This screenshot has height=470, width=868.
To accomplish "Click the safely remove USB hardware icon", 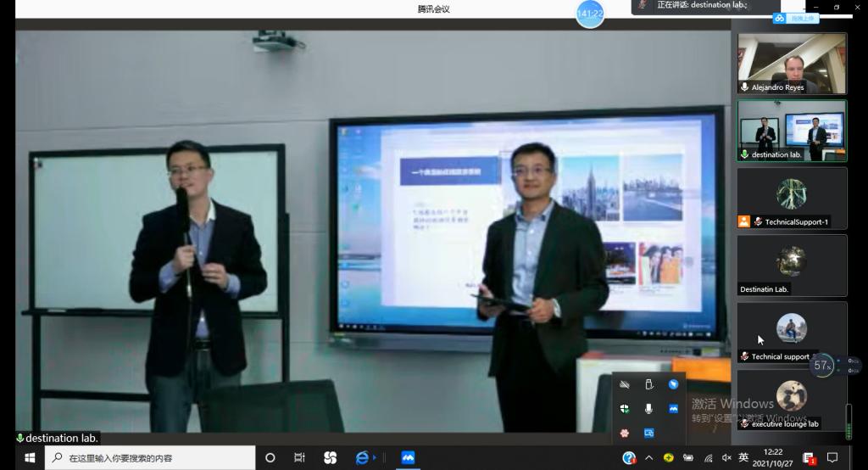I will click(x=648, y=384).
